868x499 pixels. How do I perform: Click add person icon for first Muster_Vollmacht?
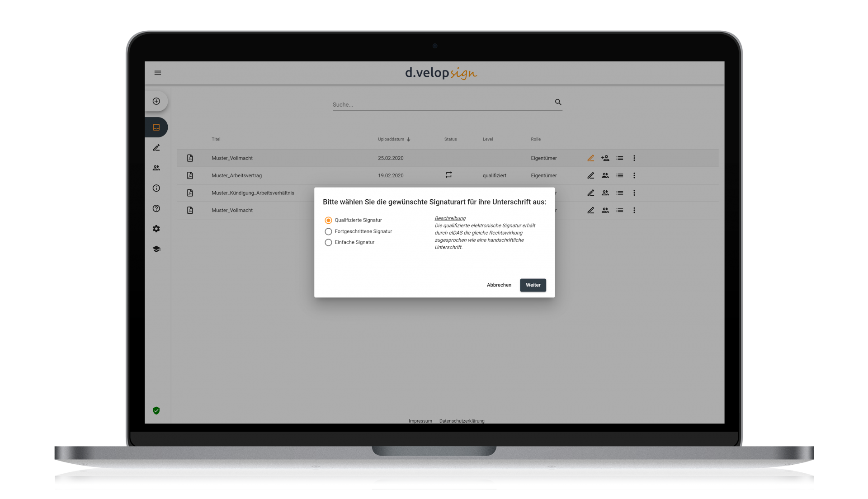[605, 158]
